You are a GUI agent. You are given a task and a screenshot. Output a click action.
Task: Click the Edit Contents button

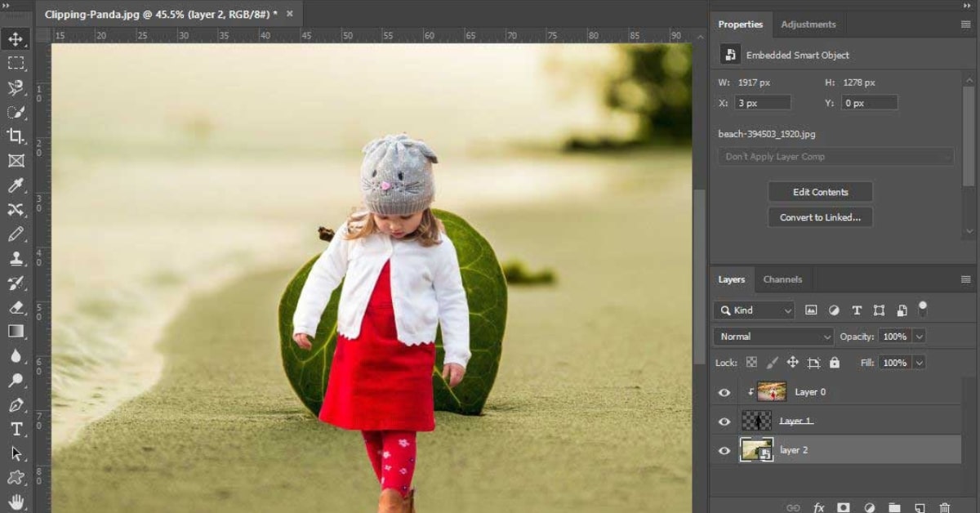click(821, 192)
